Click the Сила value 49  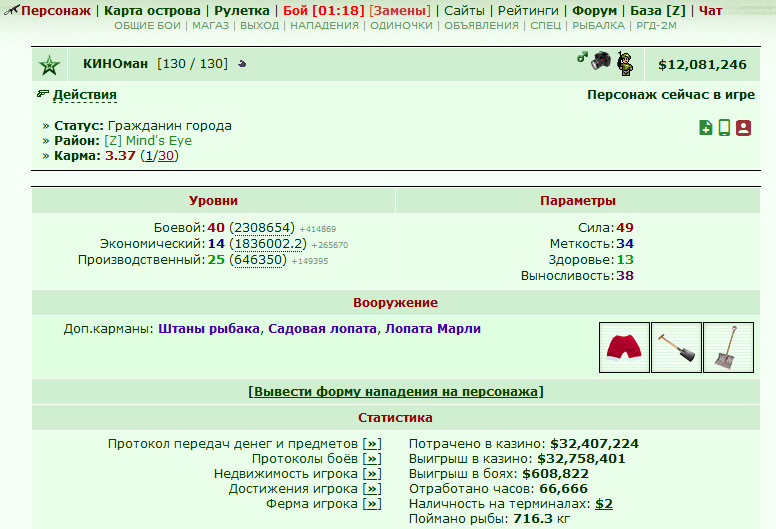pyautogui.click(x=625, y=228)
